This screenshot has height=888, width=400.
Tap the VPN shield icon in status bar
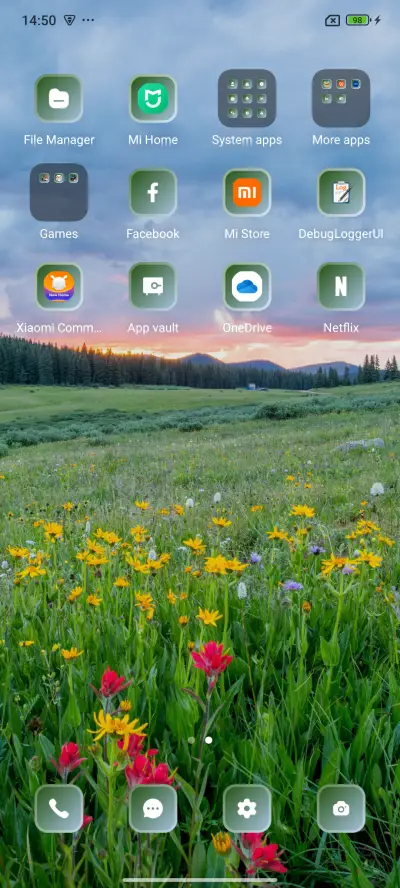[x=69, y=20]
